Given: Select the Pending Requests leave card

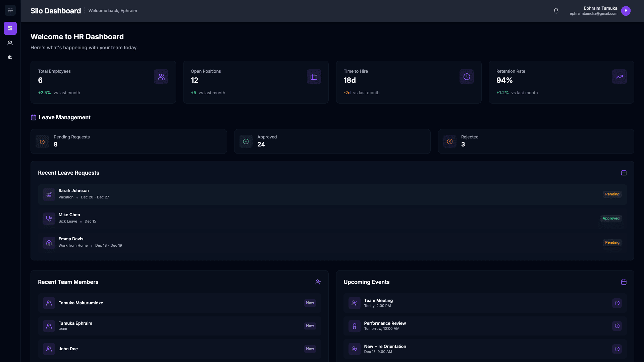Looking at the screenshot, I should click(128, 141).
